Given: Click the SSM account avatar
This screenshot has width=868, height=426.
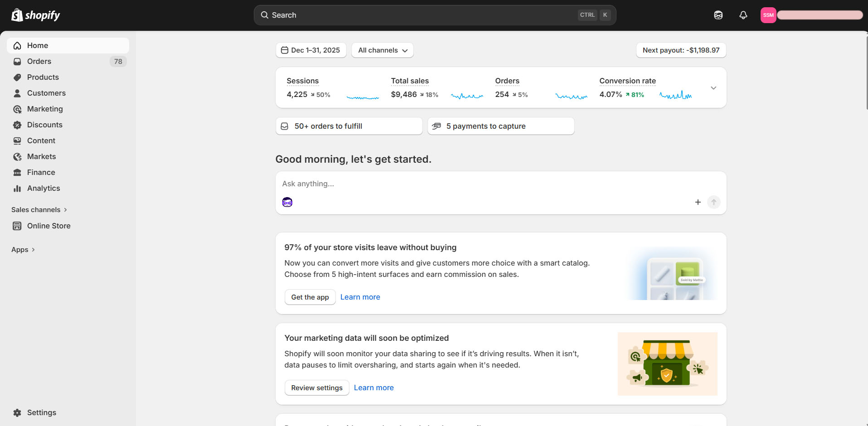Looking at the screenshot, I should coord(768,15).
